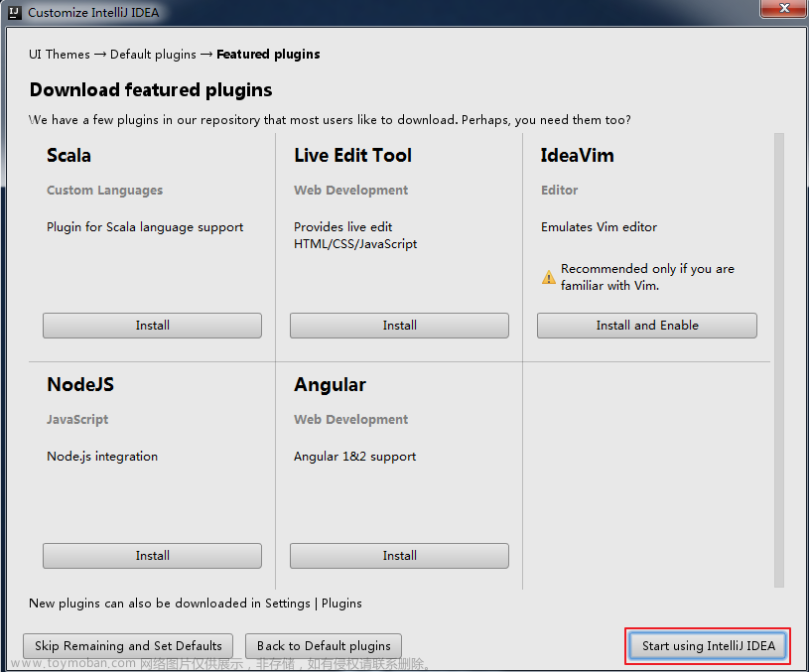Click the Live Edit Tool plugin title

click(x=353, y=156)
